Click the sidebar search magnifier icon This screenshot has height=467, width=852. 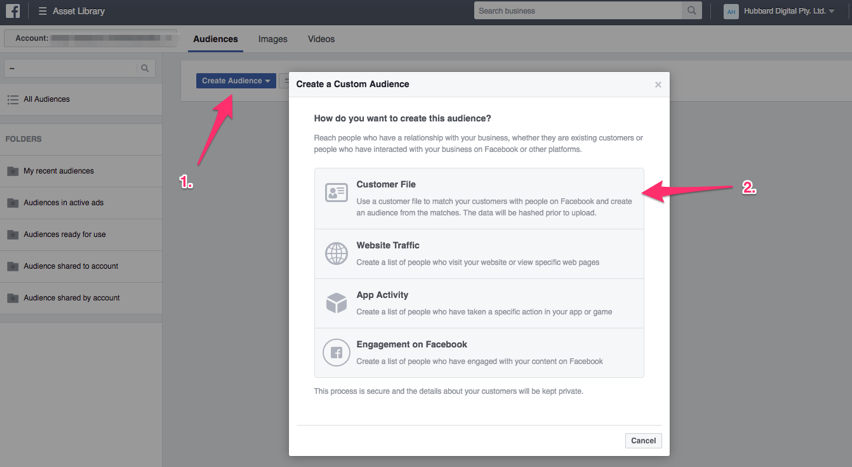pos(145,68)
